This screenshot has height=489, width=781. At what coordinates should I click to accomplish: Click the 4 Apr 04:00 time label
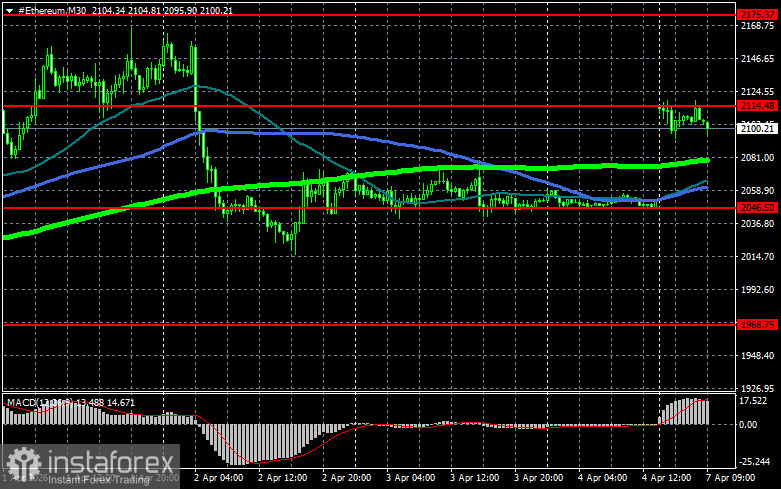pyautogui.click(x=603, y=478)
